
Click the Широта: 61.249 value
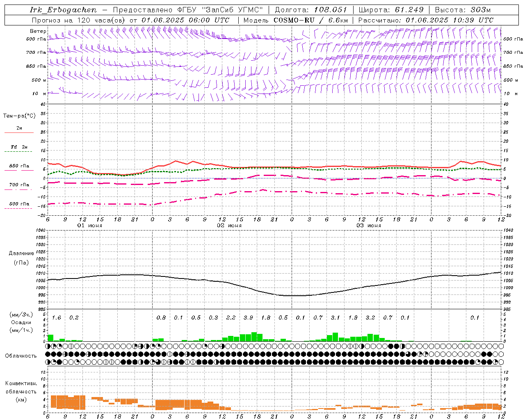tap(391, 10)
